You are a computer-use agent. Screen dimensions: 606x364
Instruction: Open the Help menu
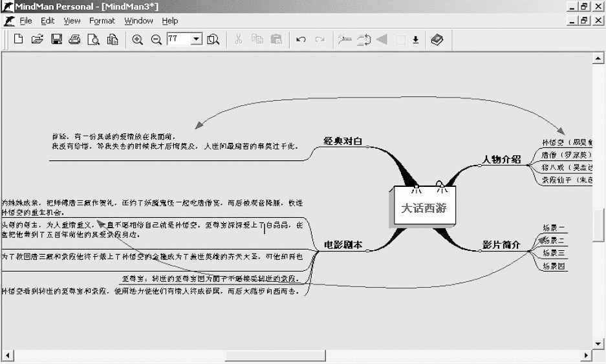click(x=169, y=21)
